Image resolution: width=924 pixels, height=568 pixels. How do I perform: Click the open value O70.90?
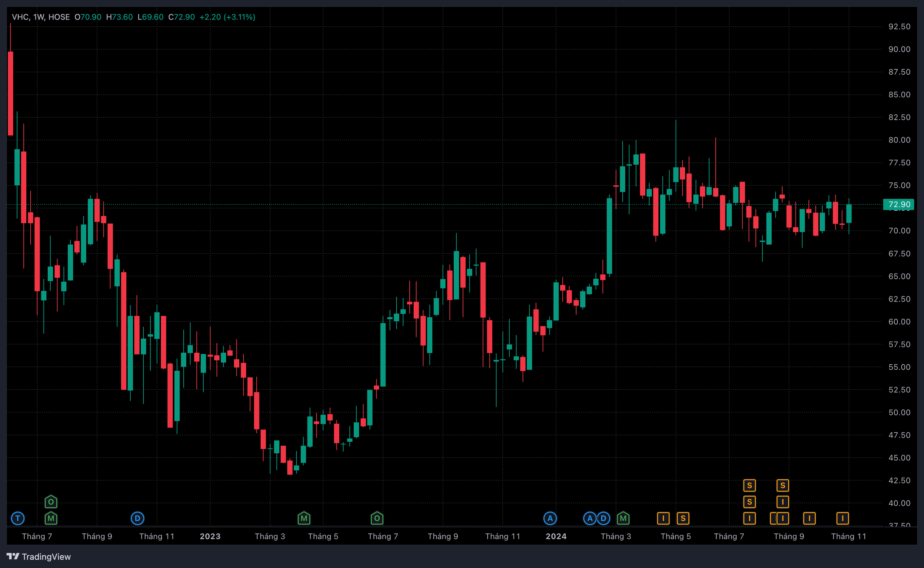pos(88,17)
